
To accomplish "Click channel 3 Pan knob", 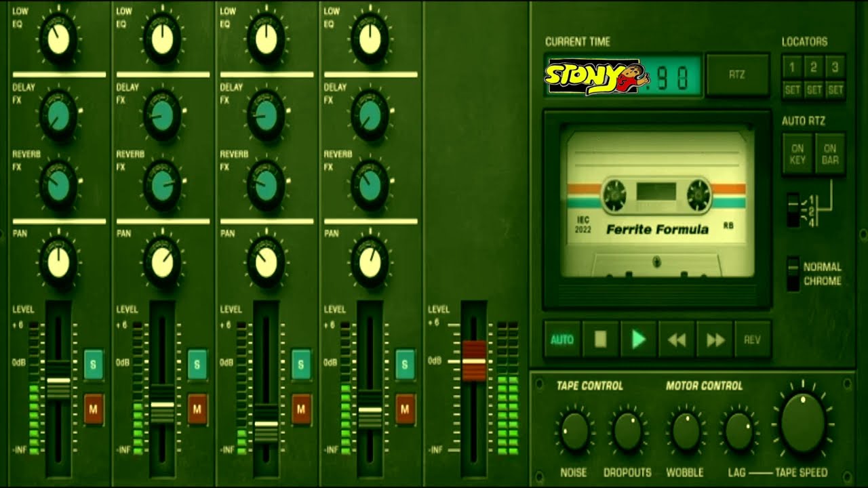I will 267,262.
